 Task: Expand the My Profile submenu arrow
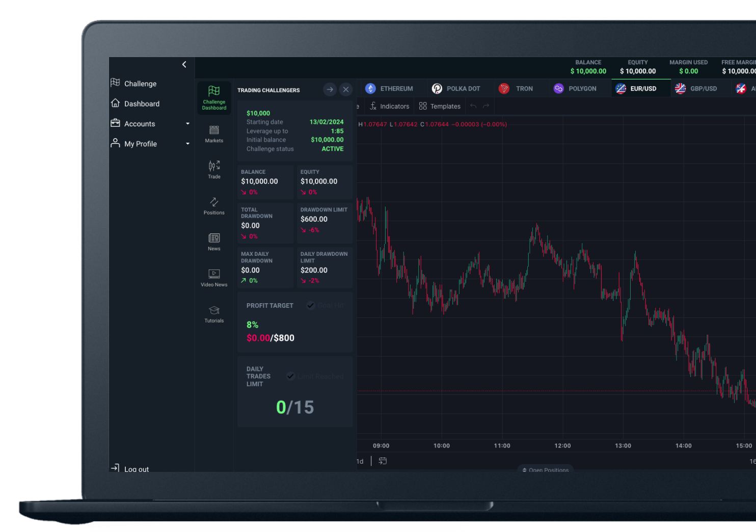click(187, 144)
